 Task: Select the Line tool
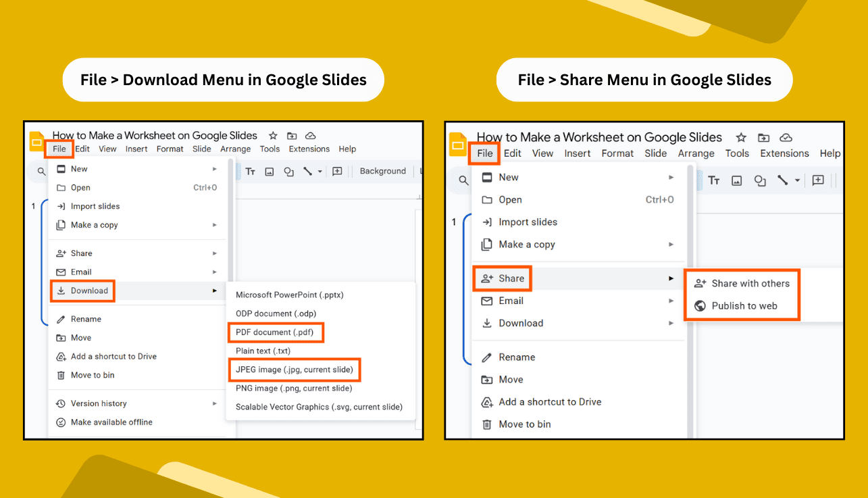[307, 171]
